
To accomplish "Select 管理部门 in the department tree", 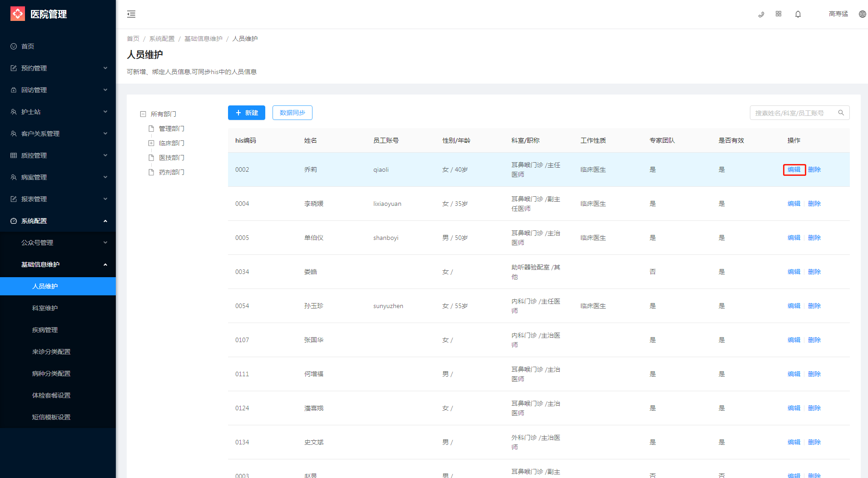I will (x=172, y=129).
